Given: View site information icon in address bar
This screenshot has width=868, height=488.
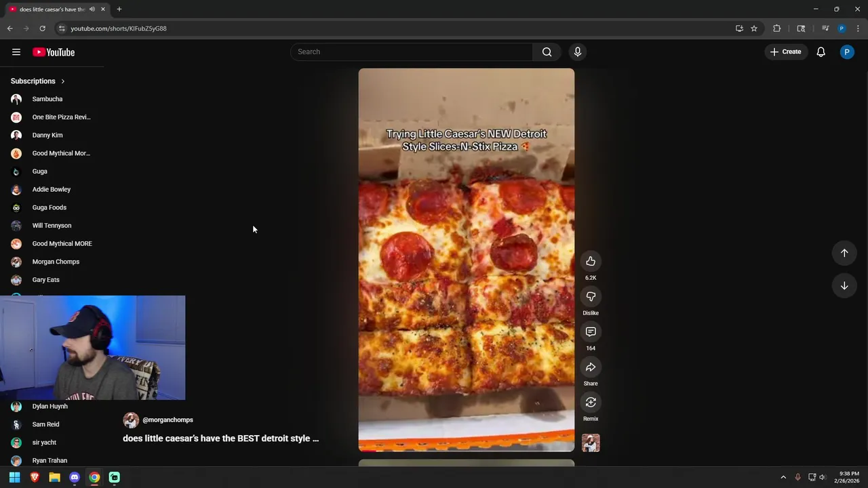Looking at the screenshot, I should tap(62, 28).
